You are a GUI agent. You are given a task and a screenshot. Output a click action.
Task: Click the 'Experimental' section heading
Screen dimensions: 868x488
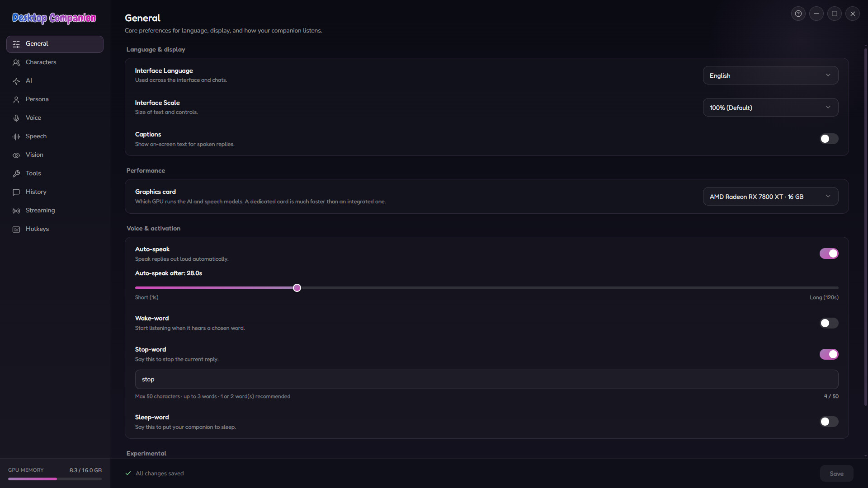tap(146, 454)
